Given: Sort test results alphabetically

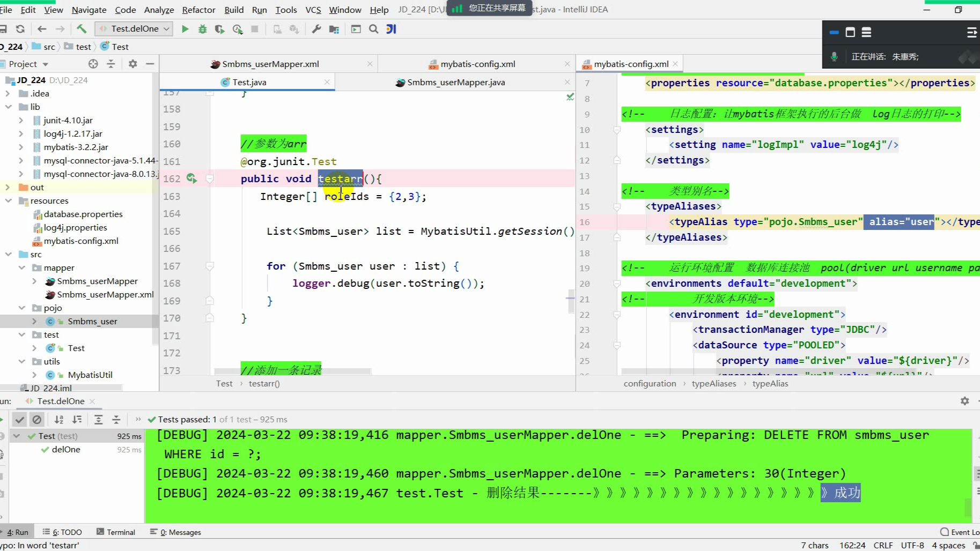Looking at the screenshot, I should coord(59,420).
